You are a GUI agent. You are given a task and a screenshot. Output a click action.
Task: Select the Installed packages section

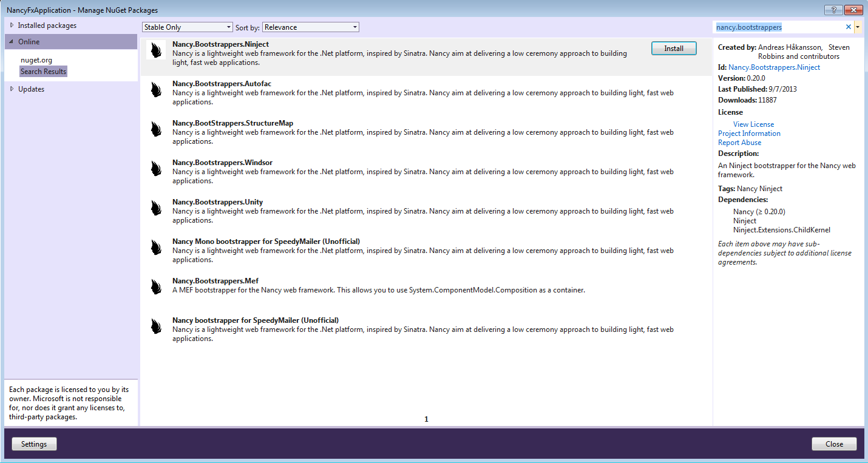pos(47,25)
